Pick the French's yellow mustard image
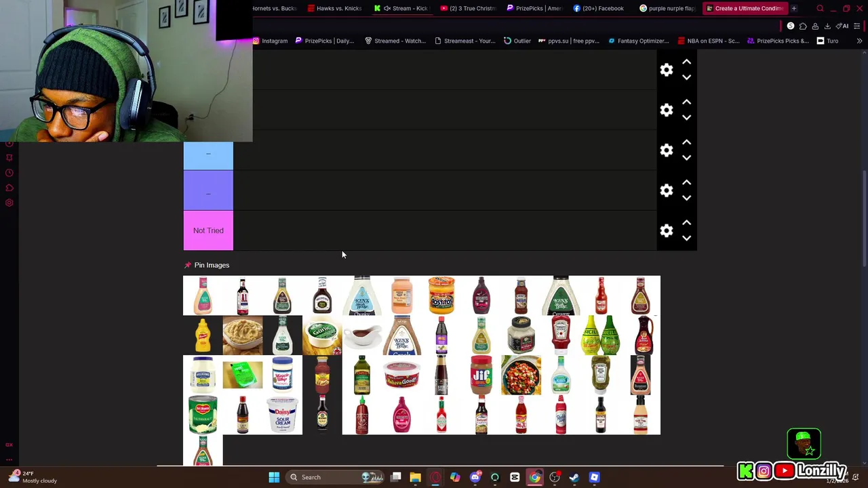This screenshot has width=868, height=488. coord(203,335)
